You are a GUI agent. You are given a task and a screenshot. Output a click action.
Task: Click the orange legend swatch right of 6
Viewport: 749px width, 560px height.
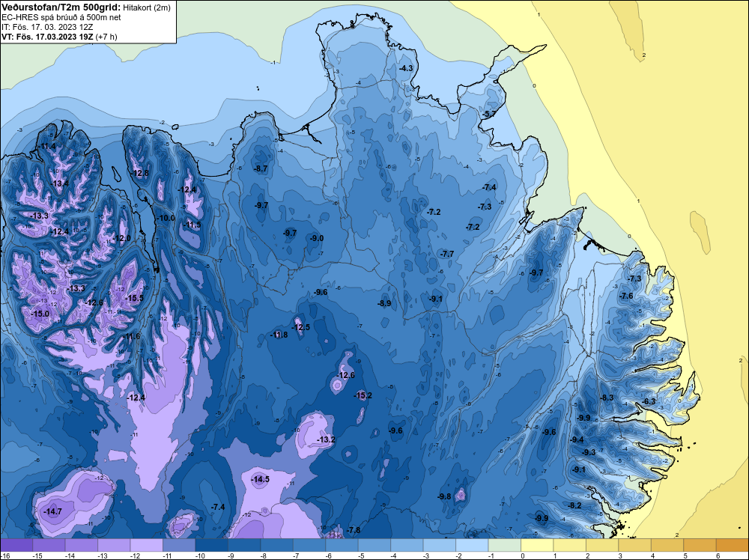pyautogui.click(x=733, y=545)
